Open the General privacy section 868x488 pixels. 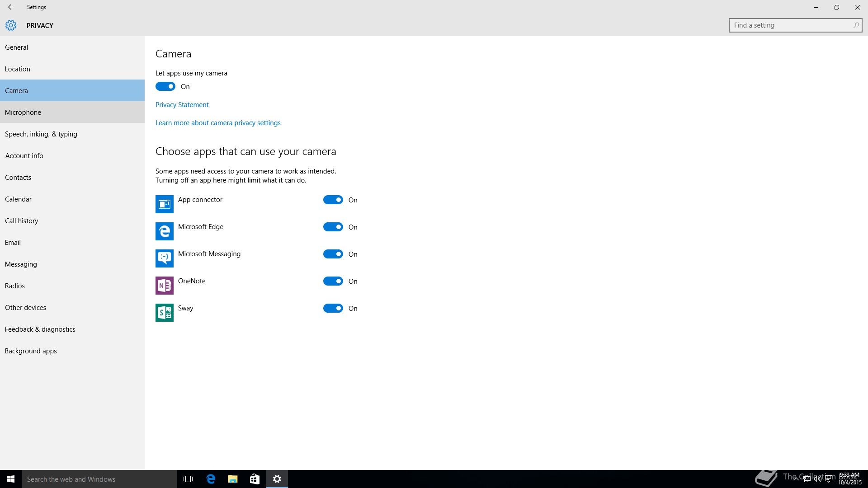coord(72,47)
